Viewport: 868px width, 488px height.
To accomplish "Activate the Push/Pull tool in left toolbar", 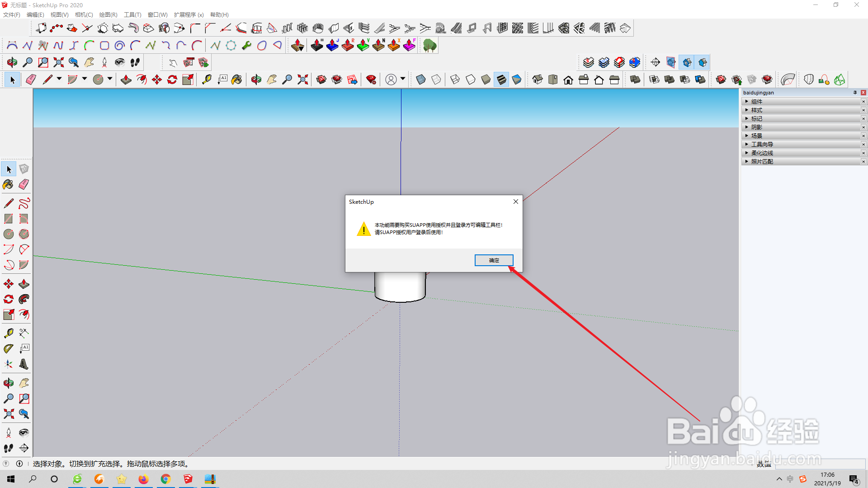I will 24,284.
